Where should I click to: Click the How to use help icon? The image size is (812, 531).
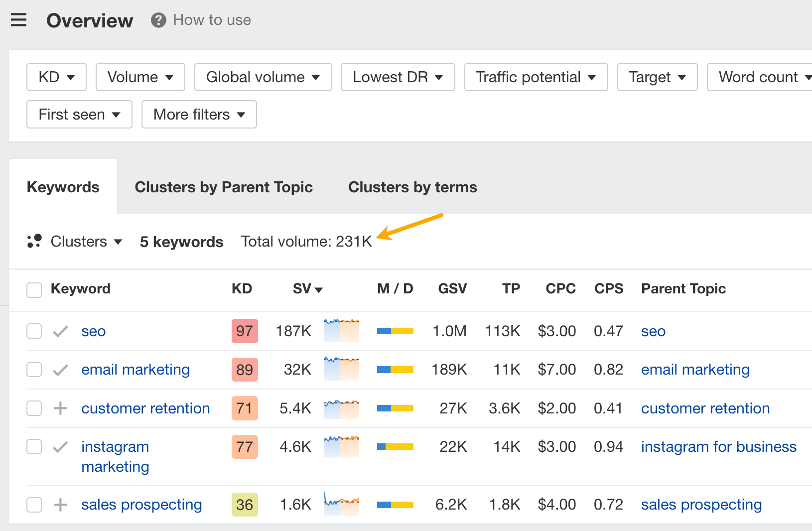[158, 20]
